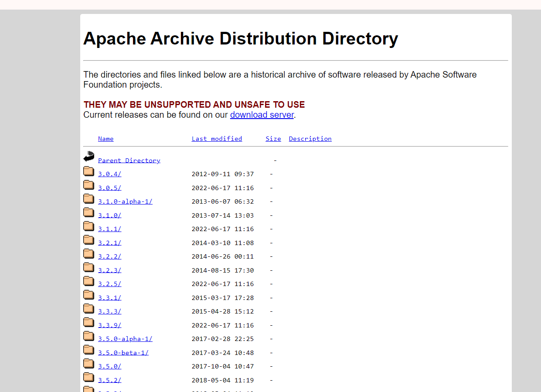Screen dimensions: 541x392
Task: Go to Parent Directory link
Action: click(129, 160)
